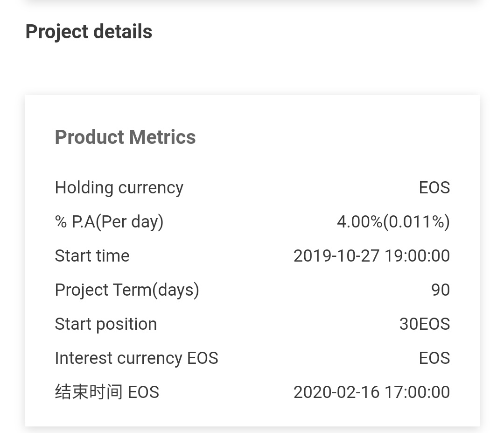The width and height of the screenshot is (504, 433).
Task: Click the Start time label
Action: [92, 256]
